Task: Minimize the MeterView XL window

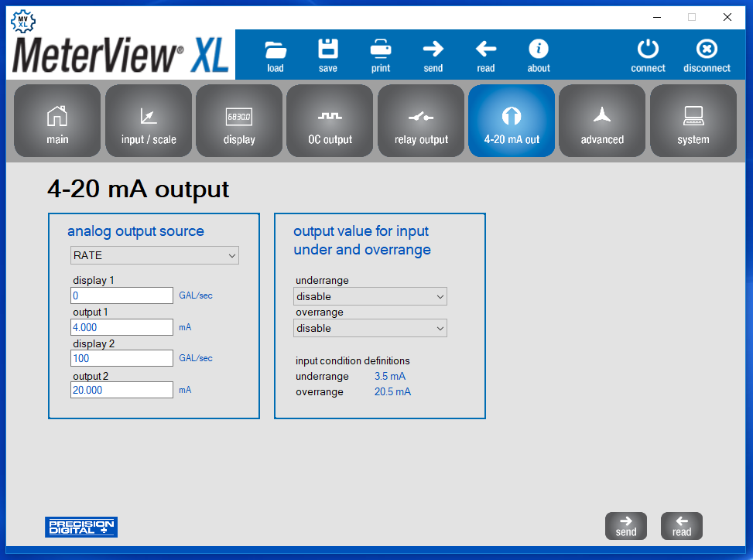Action: (657, 17)
